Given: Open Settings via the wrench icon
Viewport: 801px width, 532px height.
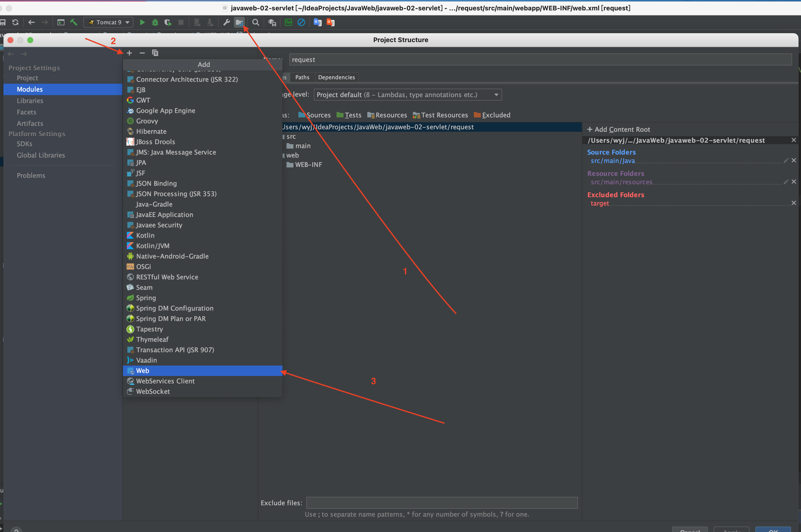Looking at the screenshot, I should [226, 22].
